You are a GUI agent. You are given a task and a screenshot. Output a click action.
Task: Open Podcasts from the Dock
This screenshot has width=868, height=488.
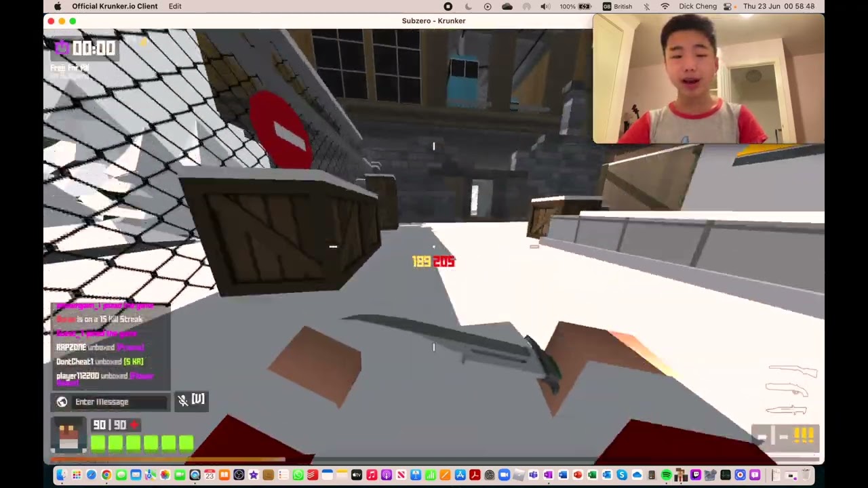[387, 475]
